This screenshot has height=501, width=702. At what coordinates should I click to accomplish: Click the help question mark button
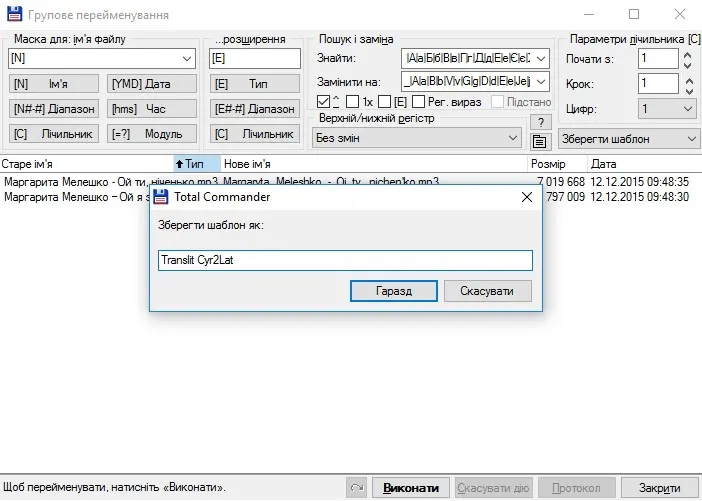coord(540,122)
